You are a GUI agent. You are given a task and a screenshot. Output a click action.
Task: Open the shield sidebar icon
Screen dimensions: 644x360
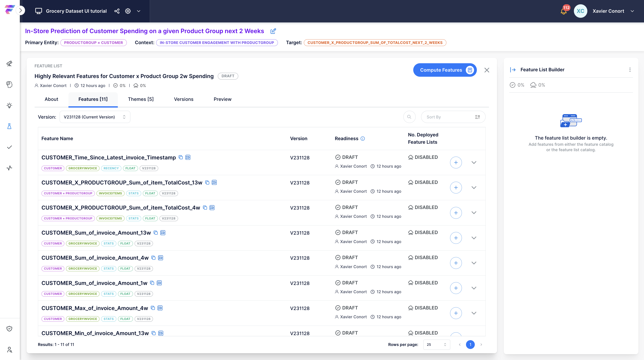click(x=9, y=329)
